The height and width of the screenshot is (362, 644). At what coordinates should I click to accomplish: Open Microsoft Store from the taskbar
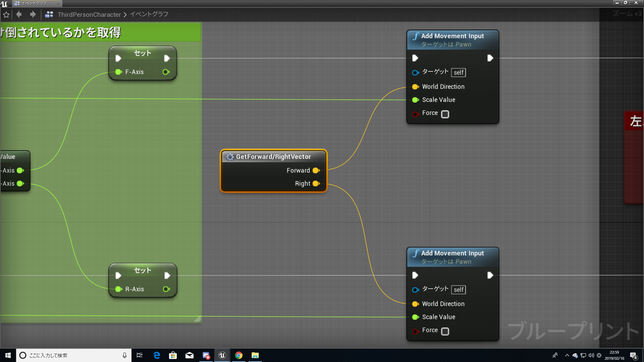coord(173,356)
